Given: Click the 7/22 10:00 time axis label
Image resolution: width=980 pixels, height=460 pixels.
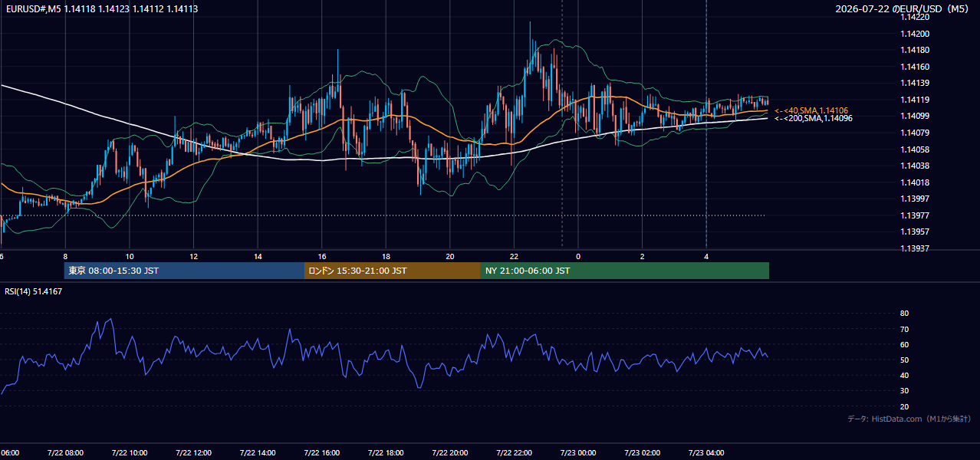Looking at the screenshot, I should pyautogui.click(x=130, y=453).
